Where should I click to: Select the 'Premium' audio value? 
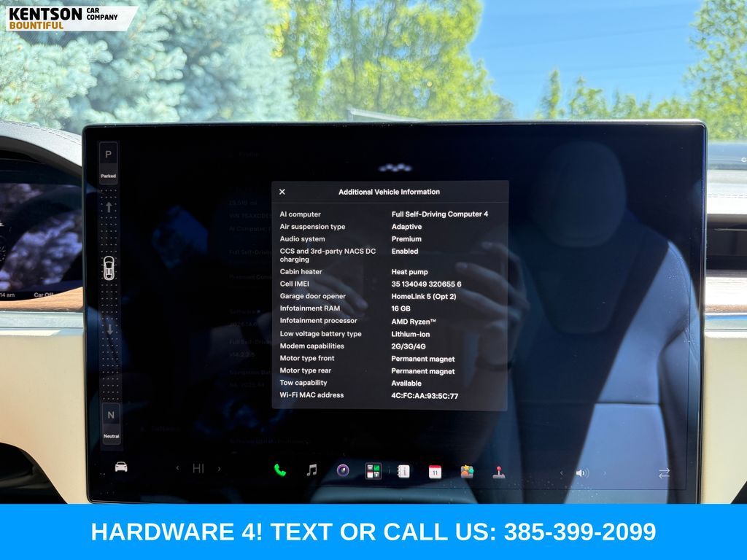coord(406,239)
